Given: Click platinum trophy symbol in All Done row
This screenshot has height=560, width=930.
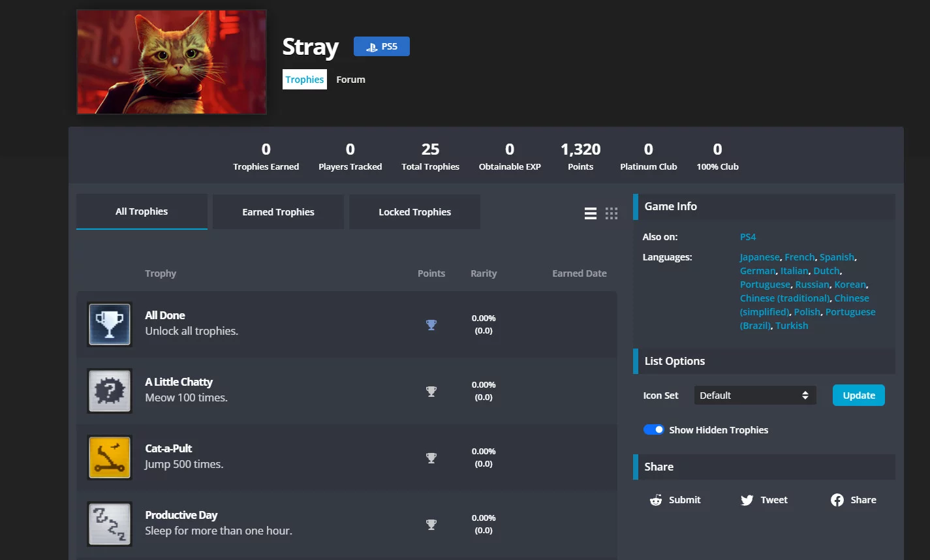Looking at the screenshot, I should (431, 324).
